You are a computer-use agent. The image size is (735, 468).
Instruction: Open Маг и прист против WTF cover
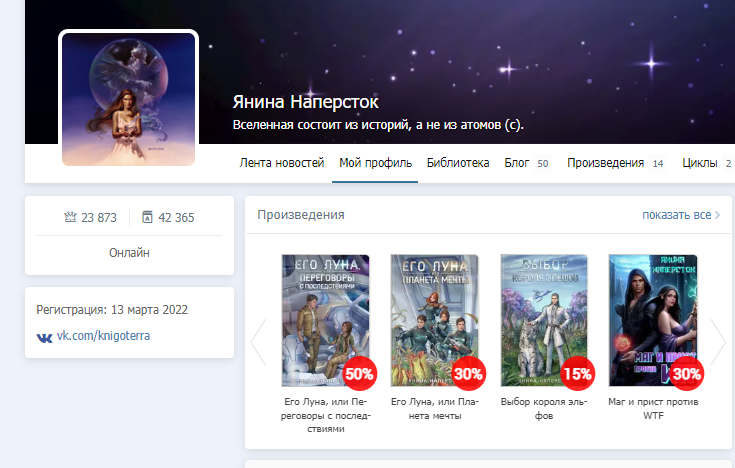653,320
